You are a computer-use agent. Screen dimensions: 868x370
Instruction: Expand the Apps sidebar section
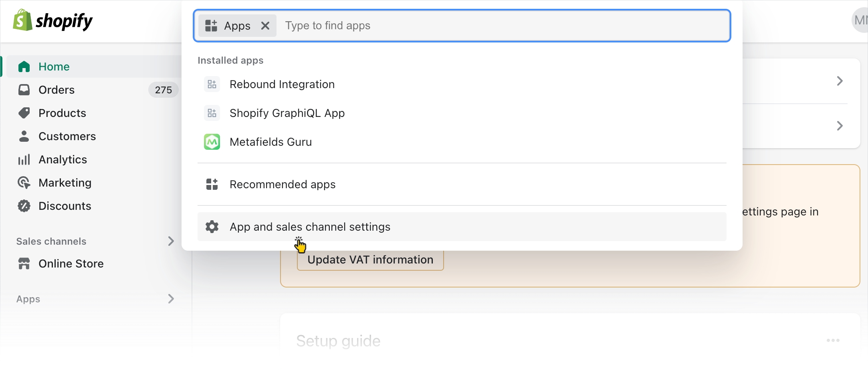171,299
